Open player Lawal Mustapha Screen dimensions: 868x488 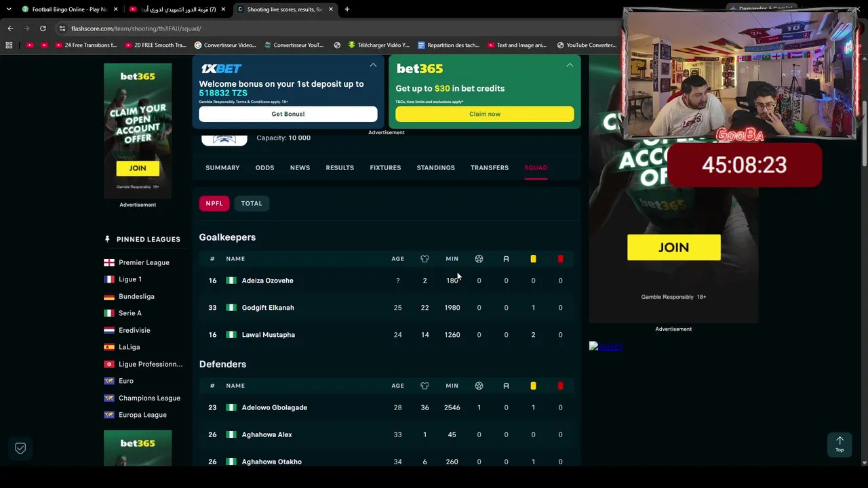click(x=269, y=335)
